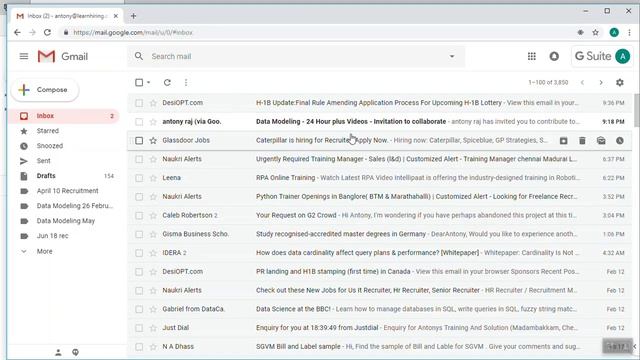Open the Starred folder

pos(48,131)
